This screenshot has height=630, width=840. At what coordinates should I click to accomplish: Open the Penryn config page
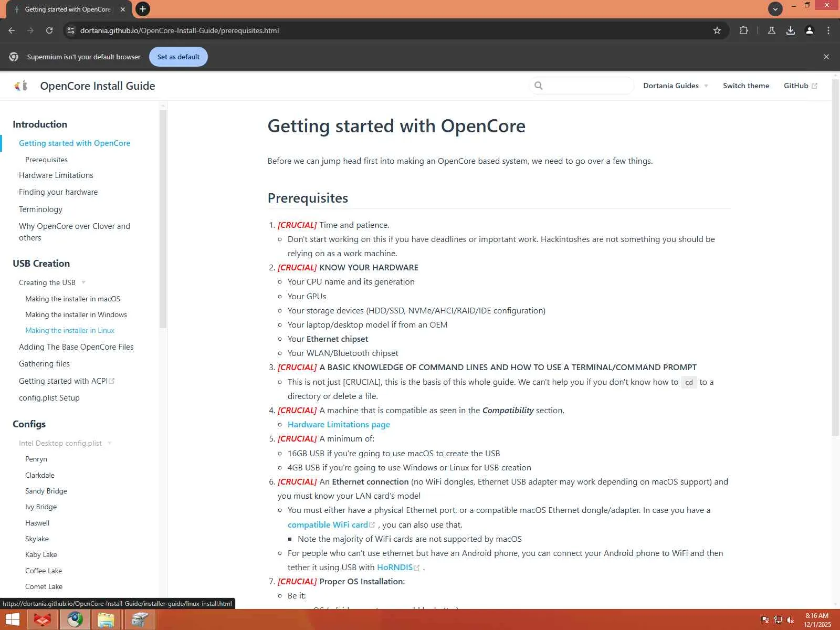pyautogui.click(x=36, y=459)
